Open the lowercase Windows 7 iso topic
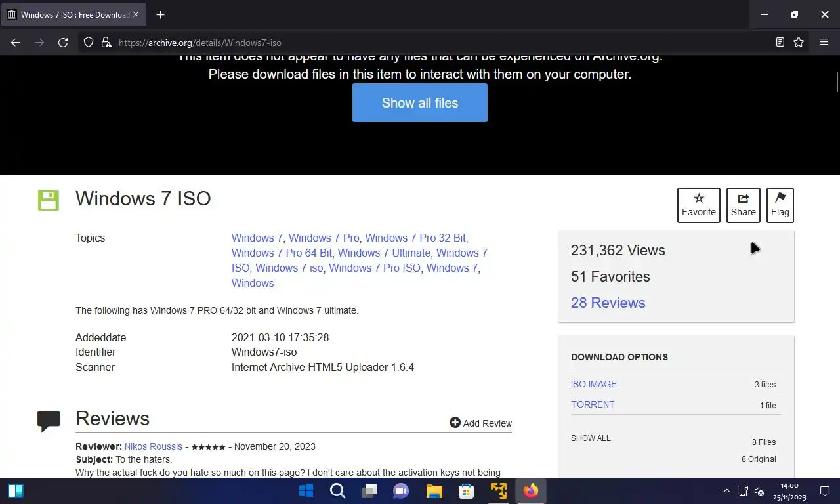 click(289, 268)
